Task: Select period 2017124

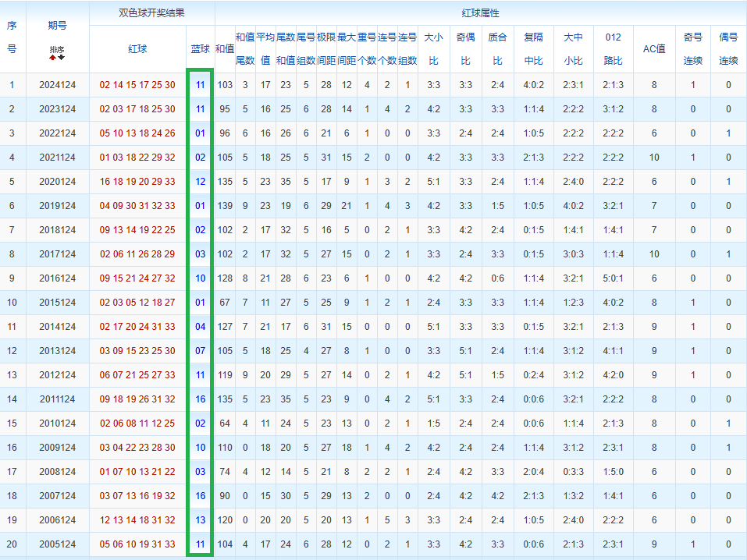Action: [57, 254]
